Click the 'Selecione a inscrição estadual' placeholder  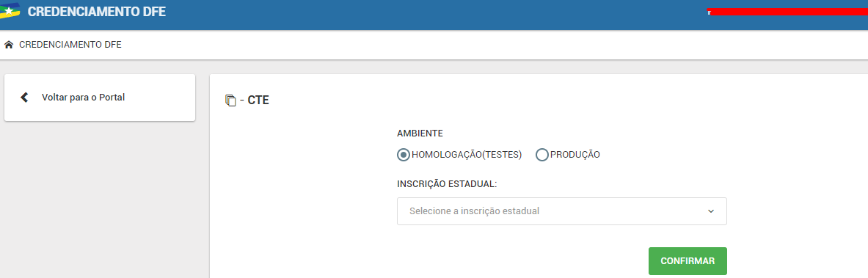point(474,211)
